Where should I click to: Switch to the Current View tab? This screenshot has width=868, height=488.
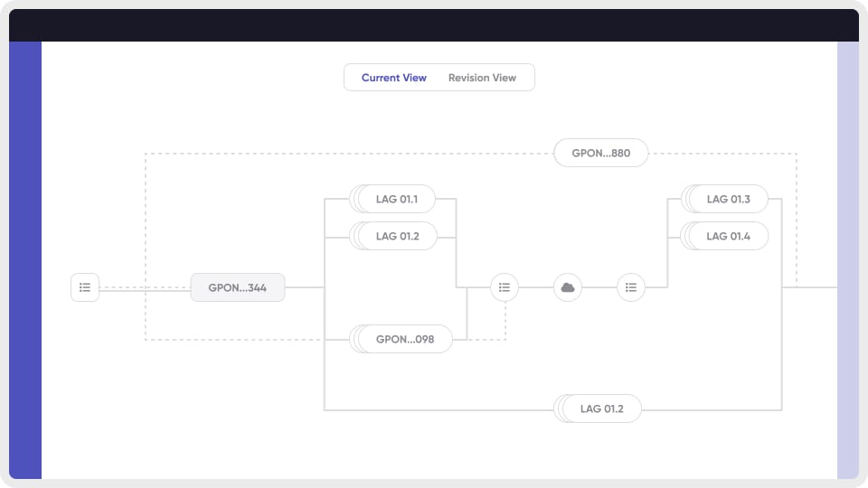[x=393, y=78]
